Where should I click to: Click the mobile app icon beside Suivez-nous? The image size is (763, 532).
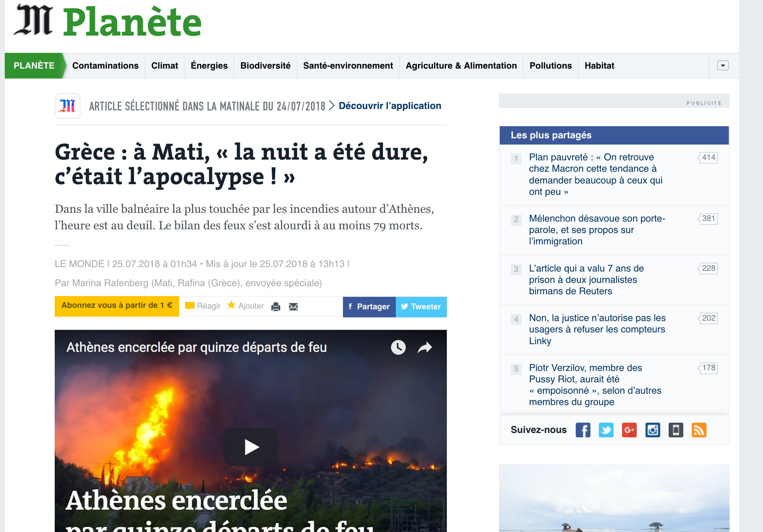coord(676,430)
